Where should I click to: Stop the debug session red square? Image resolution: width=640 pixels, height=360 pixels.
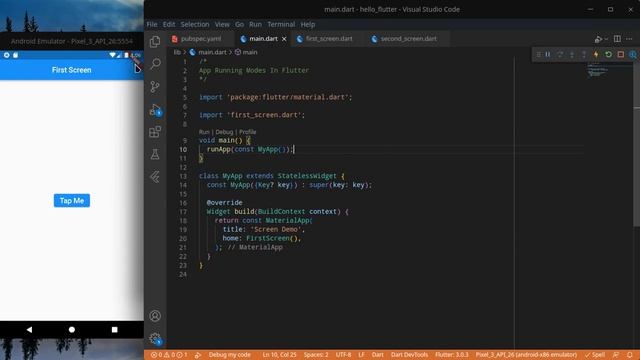tap(620, 54)
